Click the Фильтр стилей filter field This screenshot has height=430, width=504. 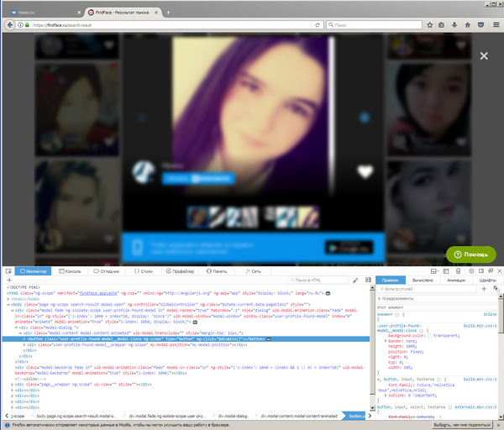pyautogui.click(x=428, y=289)
